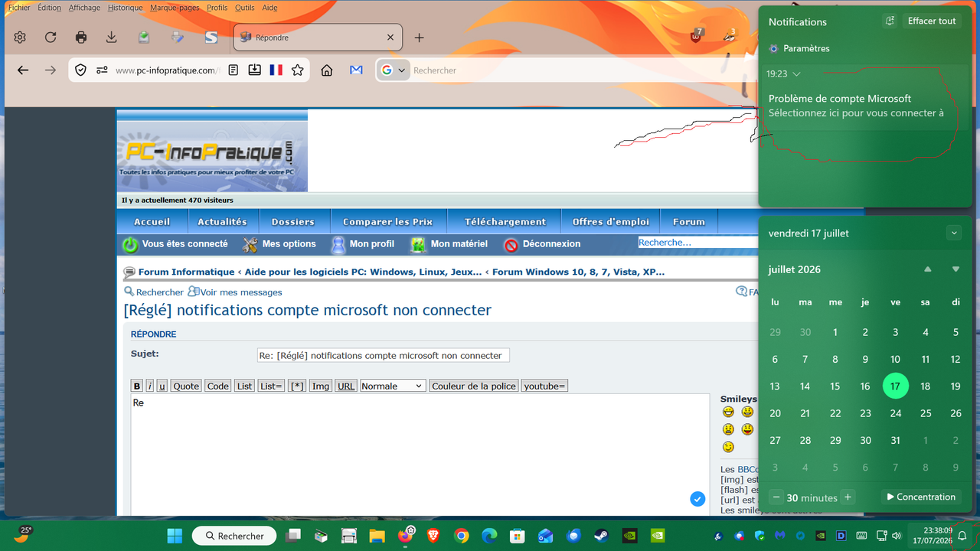Select July 24 in the calendar

coord(895,413)
